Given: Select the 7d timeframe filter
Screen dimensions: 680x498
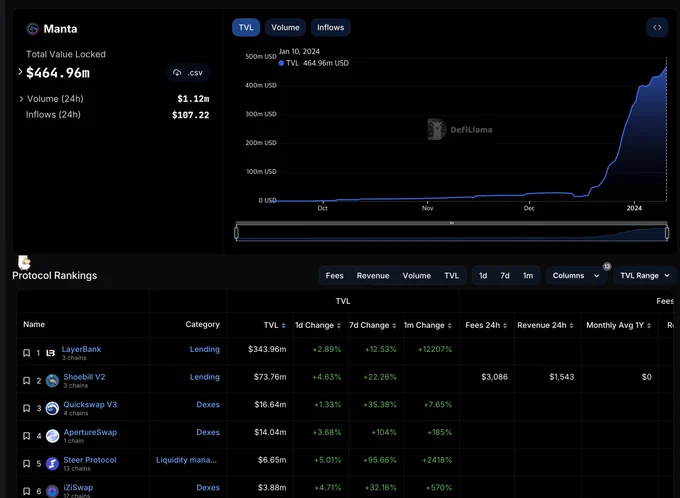Looking at the screenshot, I should tap(505, 275).
